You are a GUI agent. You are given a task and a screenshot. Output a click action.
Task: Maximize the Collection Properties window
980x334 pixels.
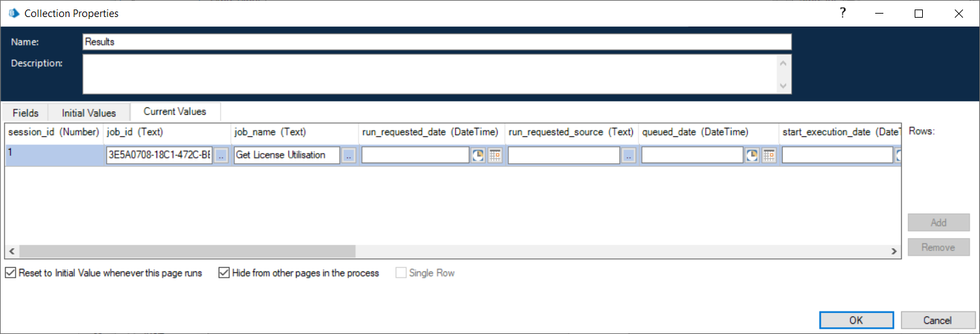(x=919, y=13)
